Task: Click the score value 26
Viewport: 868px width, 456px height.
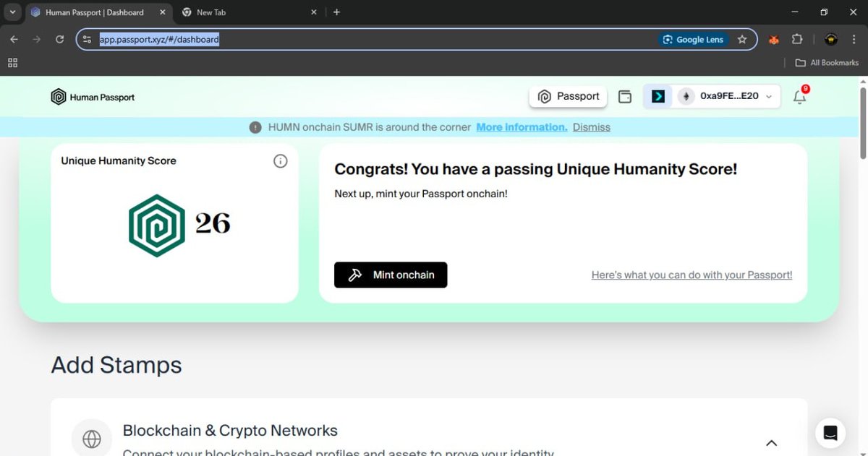Action: [213, 223]
